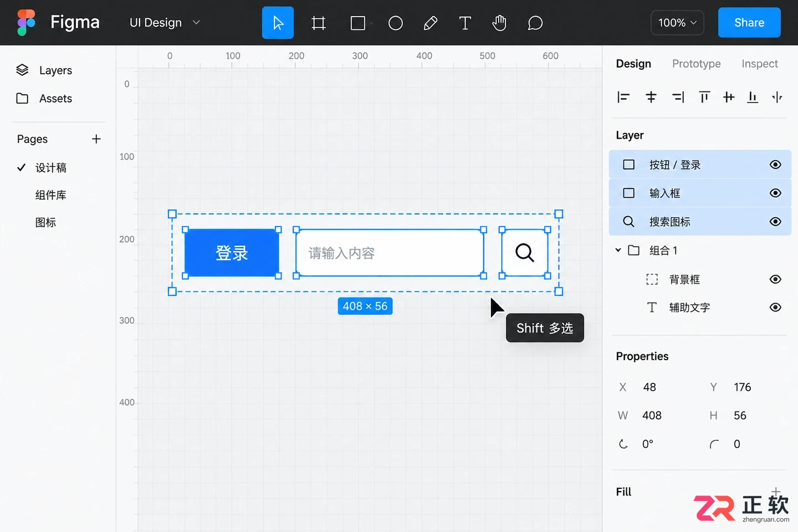Select the Comment tool
Screen dimensions: 798x532
535,23
